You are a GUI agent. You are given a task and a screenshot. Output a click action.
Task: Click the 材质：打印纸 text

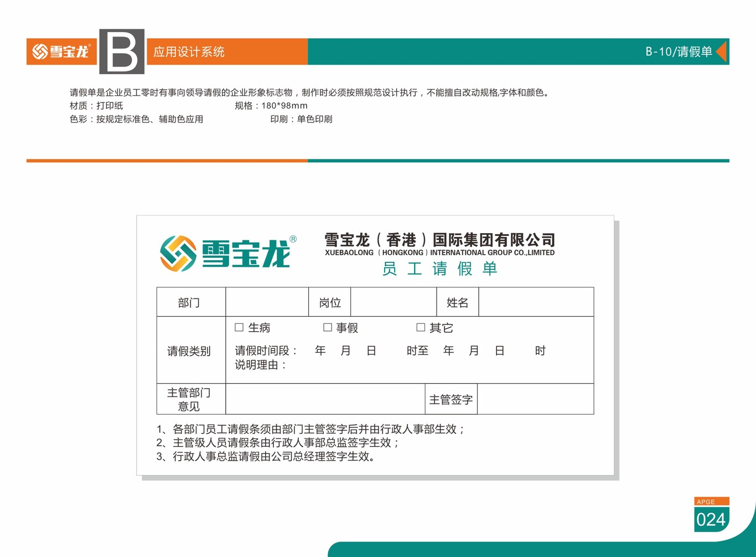pos(96,106)
